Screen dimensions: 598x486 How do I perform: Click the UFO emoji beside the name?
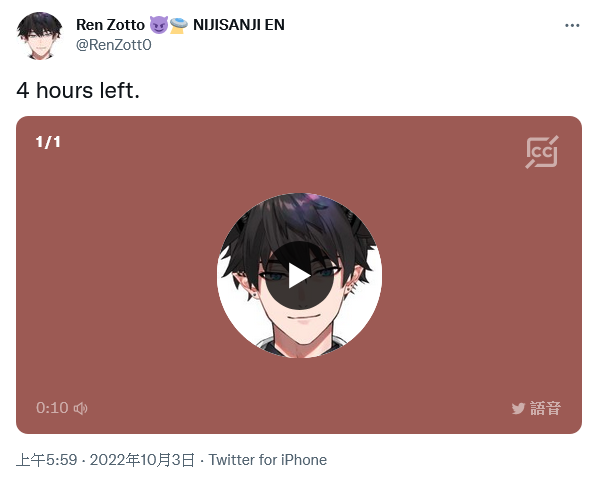click(x=178, y=25)
